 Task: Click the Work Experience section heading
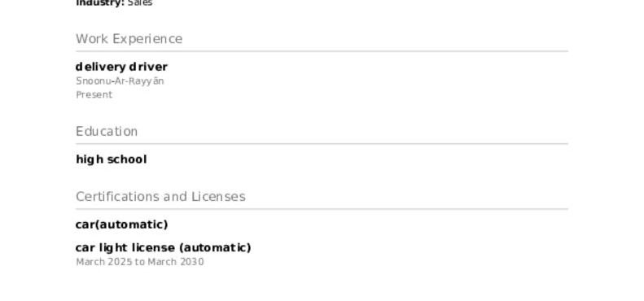129,39
